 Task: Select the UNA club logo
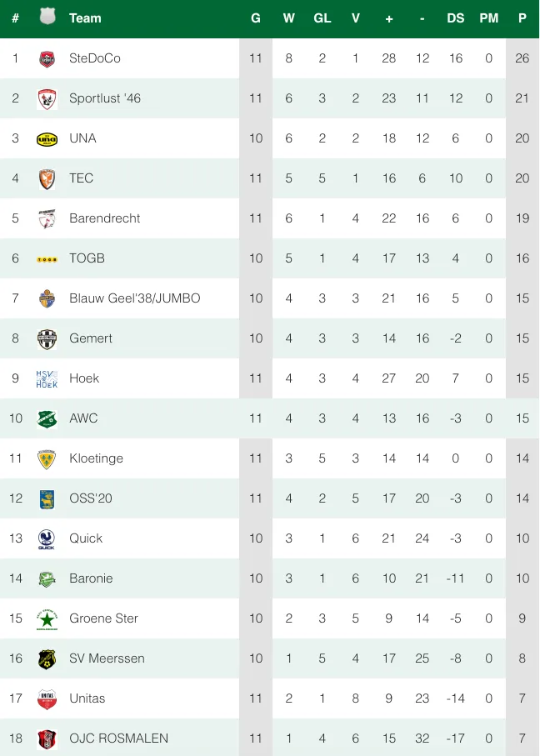(47, 138)
